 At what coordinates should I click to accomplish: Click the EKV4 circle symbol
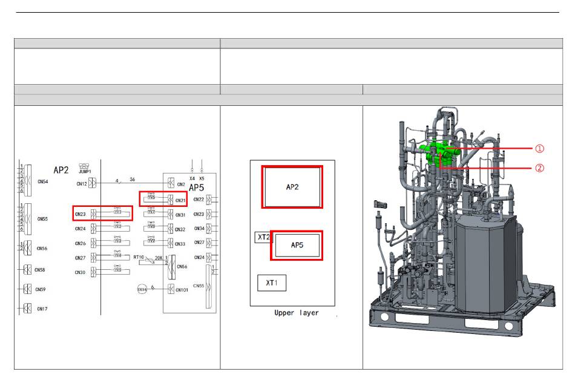(x=142, y=289)
